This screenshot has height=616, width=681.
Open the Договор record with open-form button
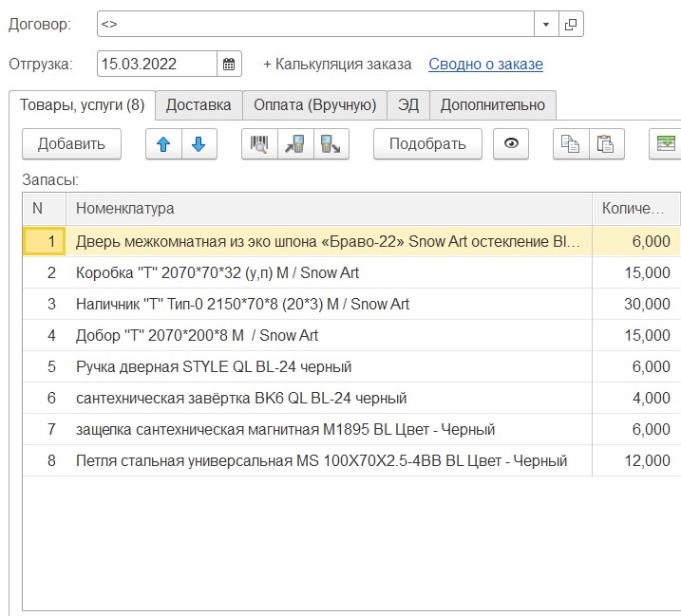tap(571, 24)
